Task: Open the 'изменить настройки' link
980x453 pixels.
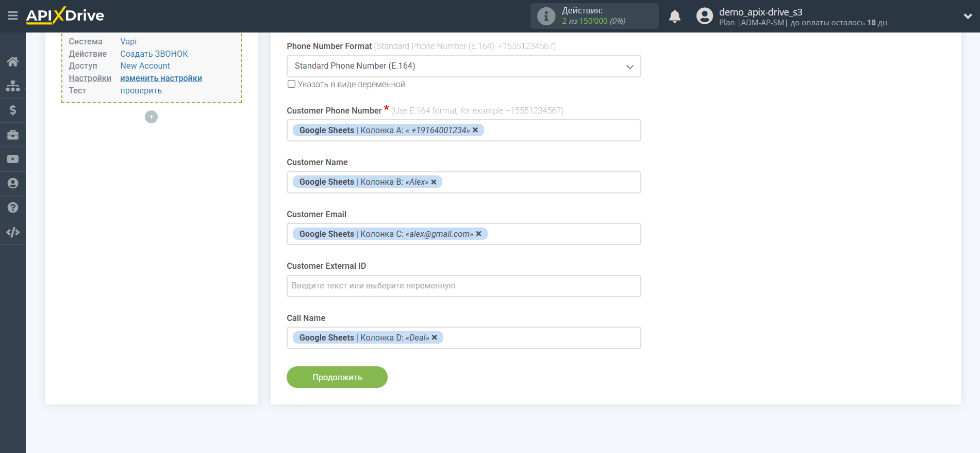Action: [x=161, y=78]
